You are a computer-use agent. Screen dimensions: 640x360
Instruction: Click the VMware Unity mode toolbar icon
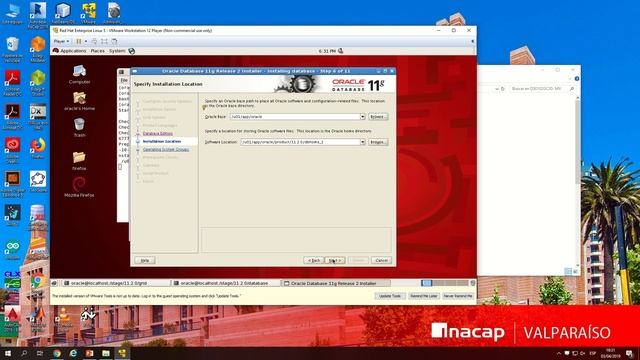pos(114,41)
